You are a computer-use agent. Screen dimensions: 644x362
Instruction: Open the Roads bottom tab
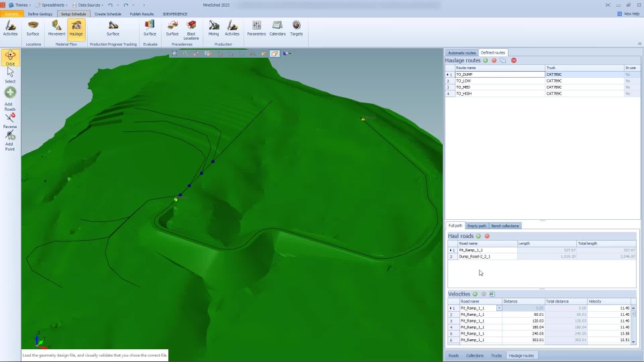(x=453, y=355)
